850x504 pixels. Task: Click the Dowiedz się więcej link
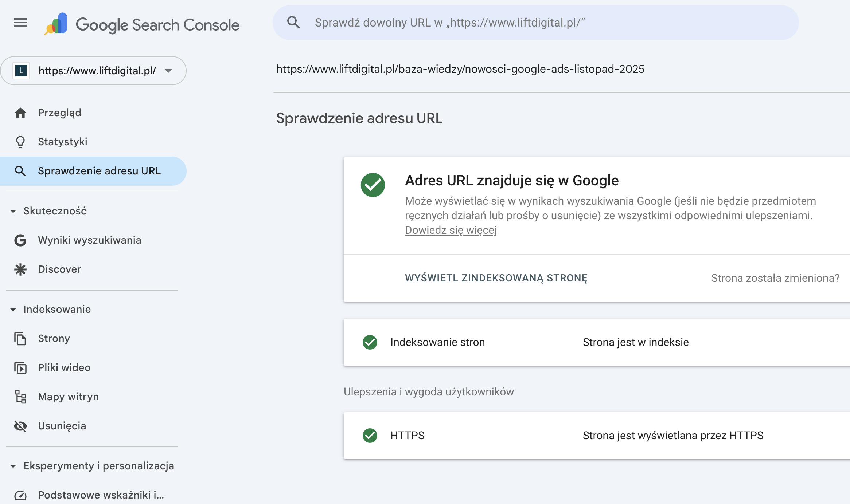[x=451, y=230]
